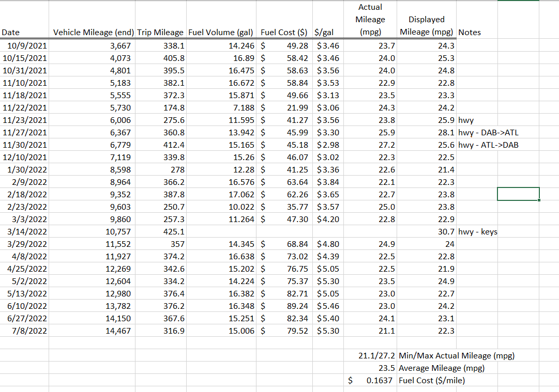Select the Displayed Mileage (mpg) header cell
559x392 pixels.
tap(427, 20)
